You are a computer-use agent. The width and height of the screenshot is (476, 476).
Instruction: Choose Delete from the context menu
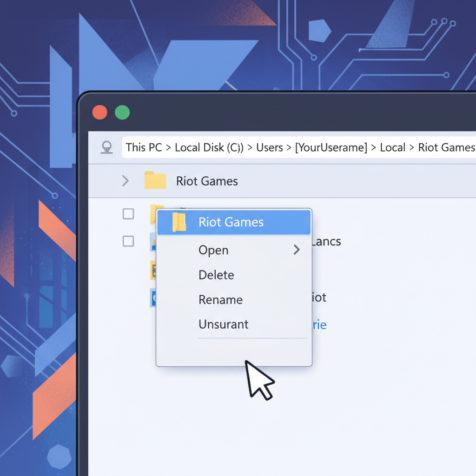click(216, 275)
